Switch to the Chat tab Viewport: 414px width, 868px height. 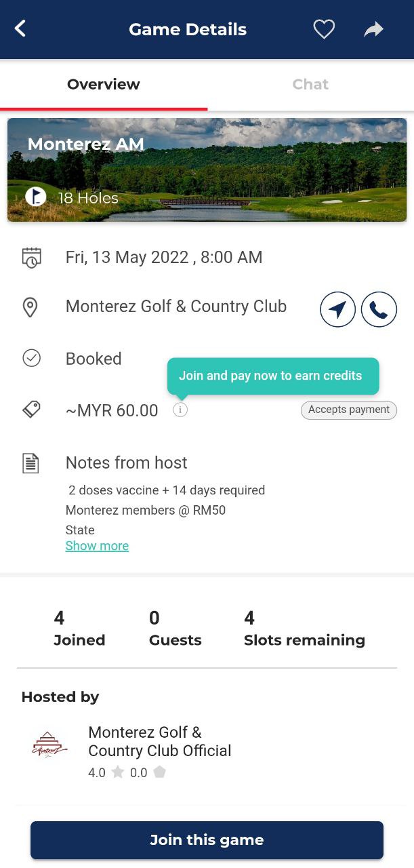click(x=310, y=85)
